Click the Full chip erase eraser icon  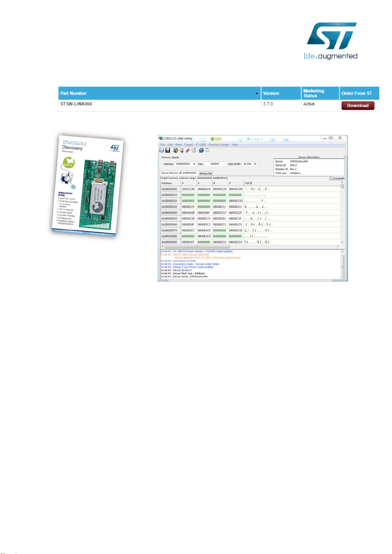(187, 150)
